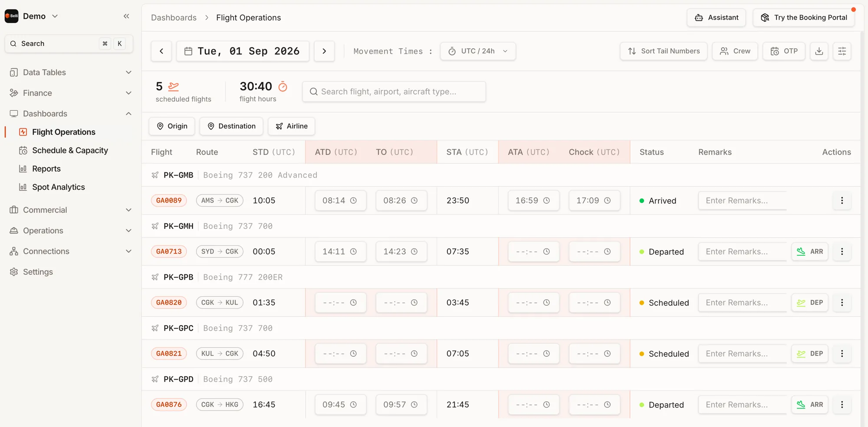
Task: Expand the Finance section
Action: (x=70, y=93)
